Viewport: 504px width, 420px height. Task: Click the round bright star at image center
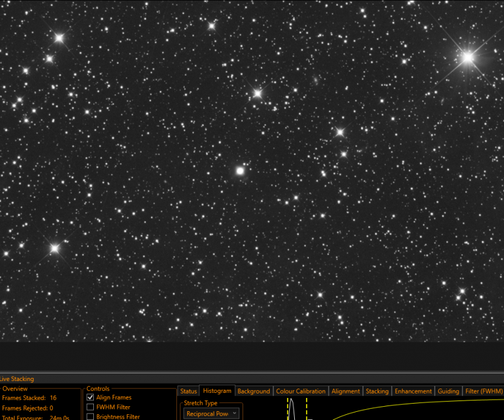[x=240, y=171]
